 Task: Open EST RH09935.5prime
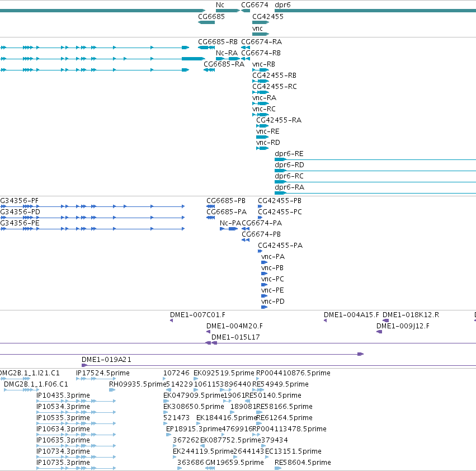pos(138,384)
